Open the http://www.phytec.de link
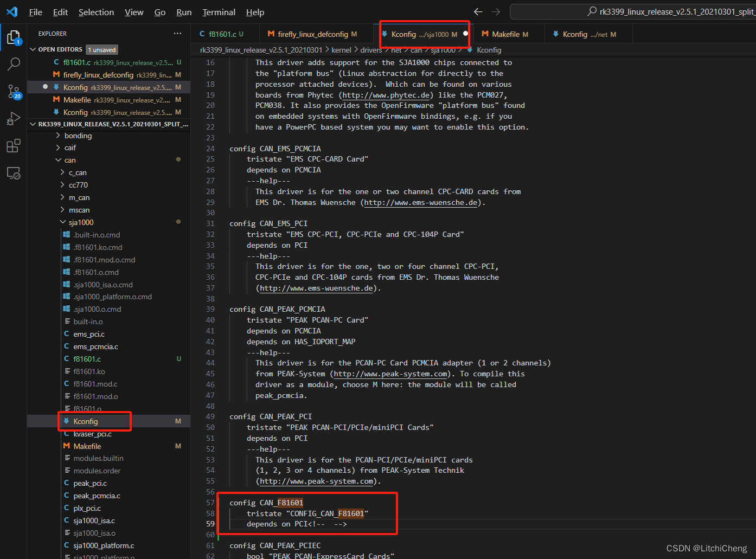 coord(386,95)
